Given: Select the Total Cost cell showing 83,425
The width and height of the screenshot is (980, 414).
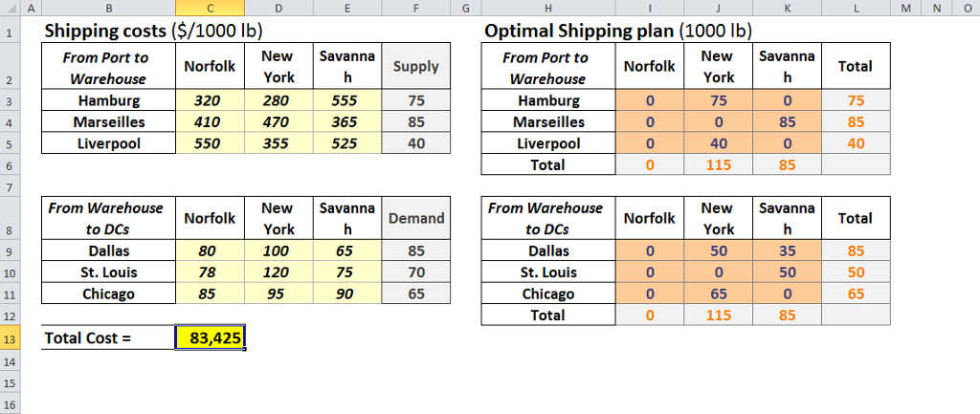Looking at the screenshot, I should pos(211,338).
